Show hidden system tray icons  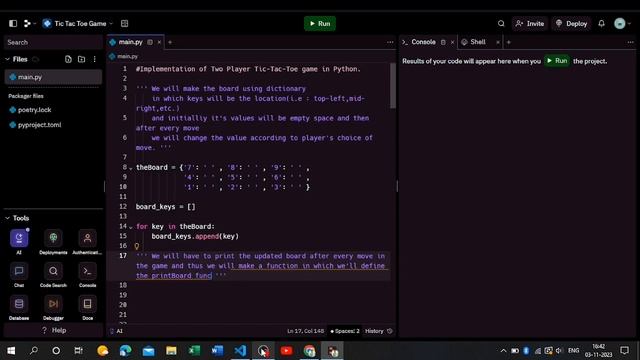[x=503, y=351]
